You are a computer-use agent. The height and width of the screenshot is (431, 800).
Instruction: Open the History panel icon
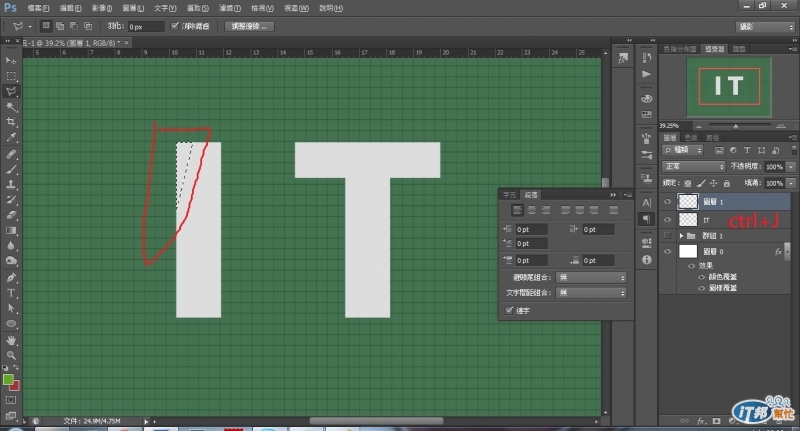click(647, 58)
